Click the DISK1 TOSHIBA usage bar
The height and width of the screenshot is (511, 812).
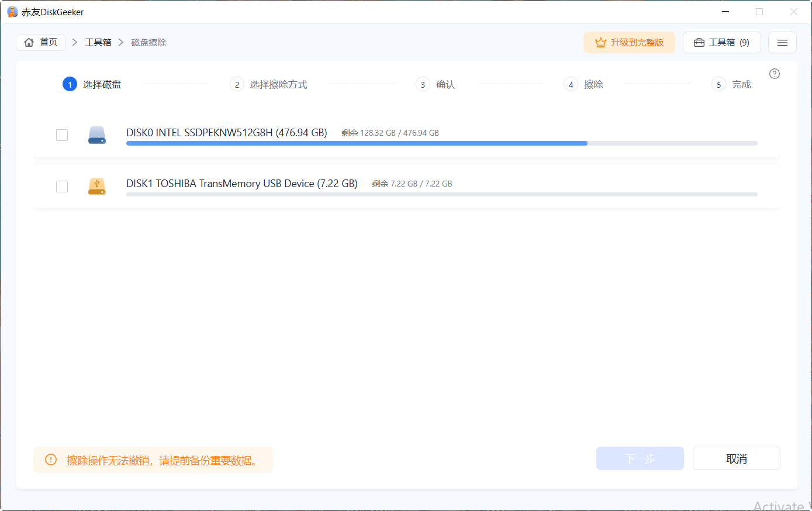[442, 194]
